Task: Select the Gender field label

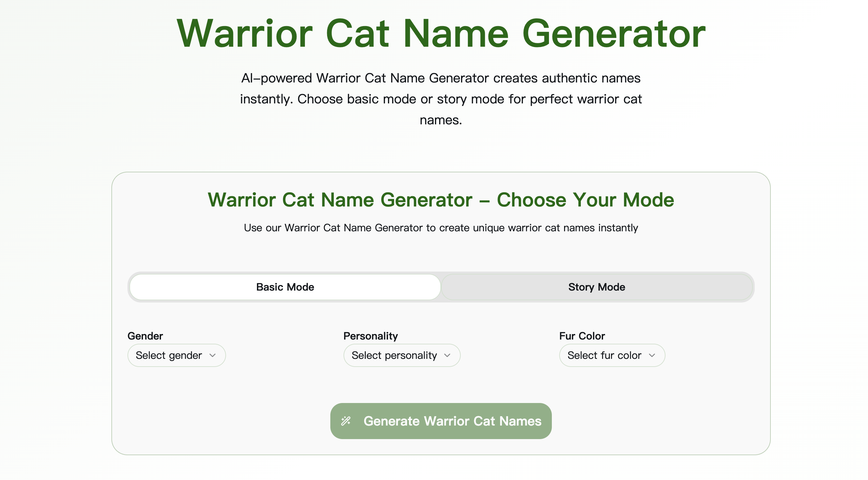Action: click(145, 336)
